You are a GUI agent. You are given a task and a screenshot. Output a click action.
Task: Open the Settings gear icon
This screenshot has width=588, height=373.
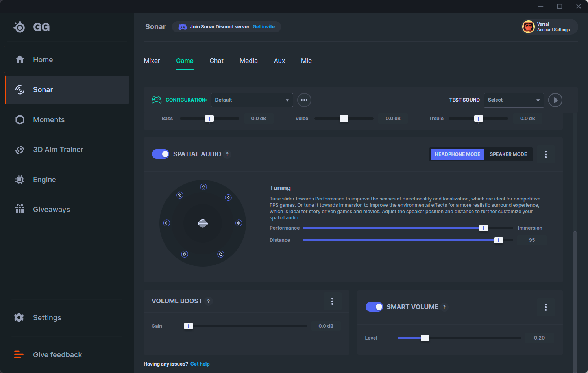pos(19,317)
